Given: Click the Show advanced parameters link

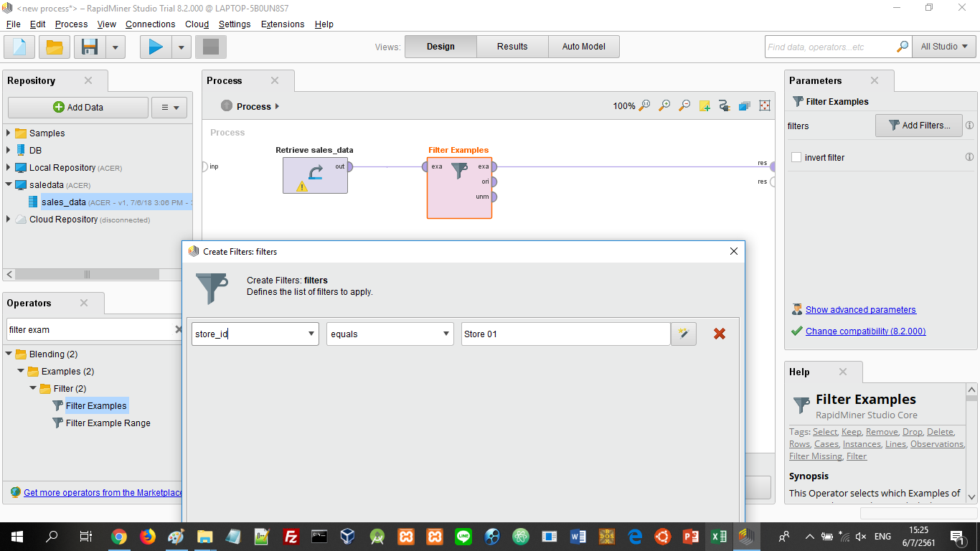Looking at the screenshot, I should tap(860, 310).
